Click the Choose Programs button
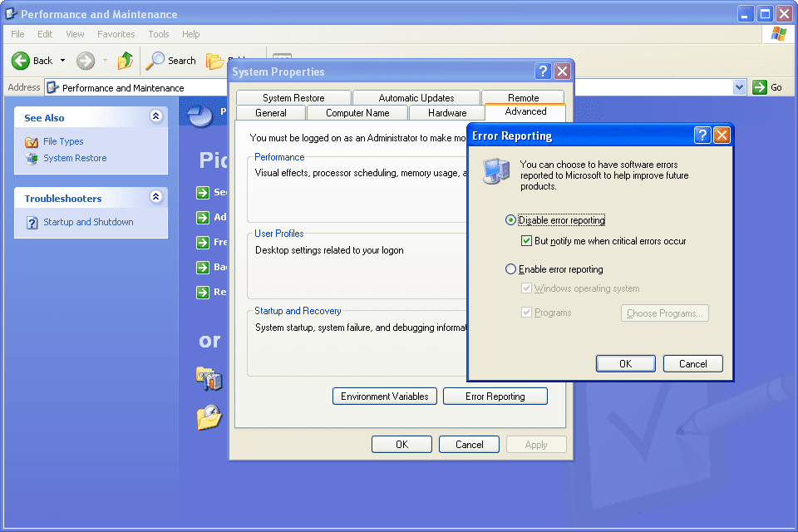The height and width of the screenshot is (532, 798). 665,313
